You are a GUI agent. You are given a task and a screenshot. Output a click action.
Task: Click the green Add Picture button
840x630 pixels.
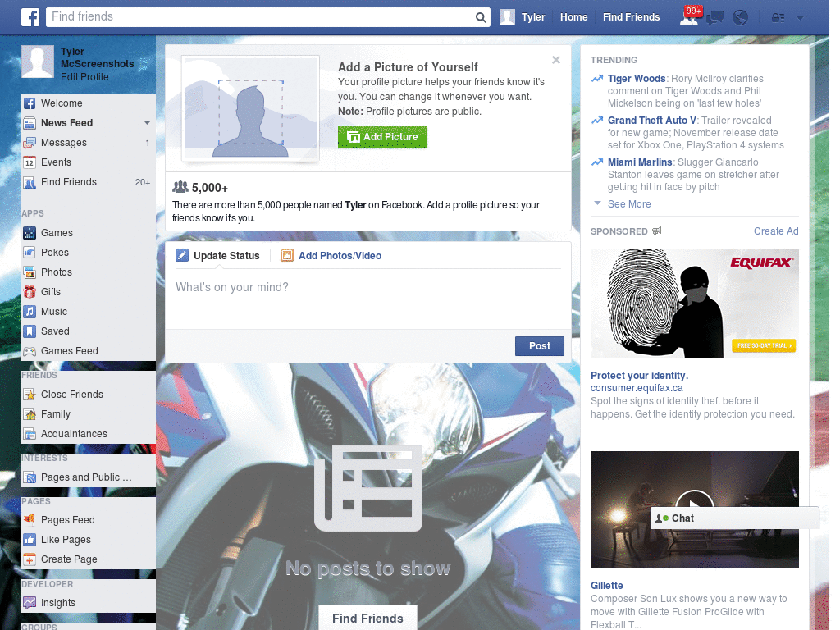click(382, 137)
